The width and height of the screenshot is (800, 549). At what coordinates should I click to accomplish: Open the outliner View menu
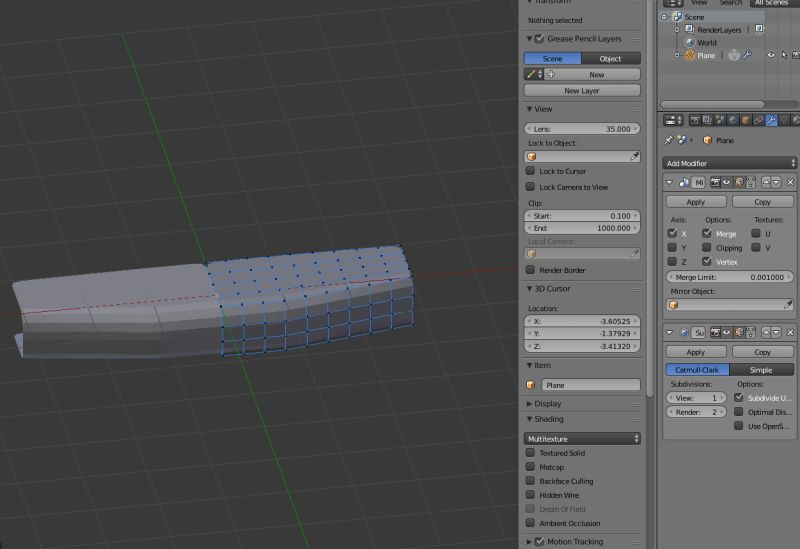698,3
